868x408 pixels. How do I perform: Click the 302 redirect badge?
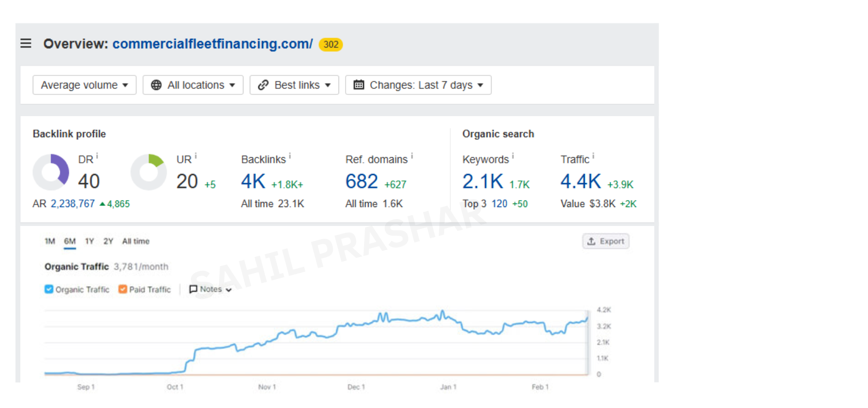point(330,44)
